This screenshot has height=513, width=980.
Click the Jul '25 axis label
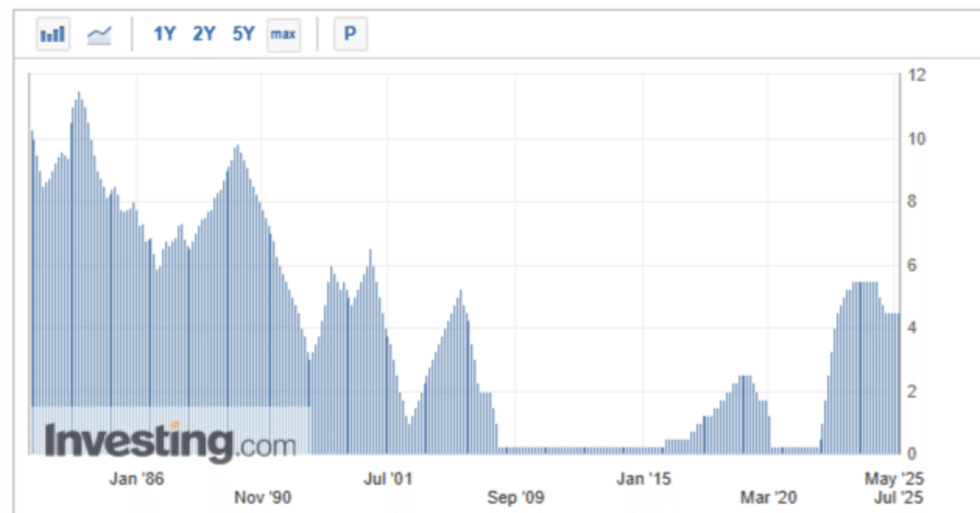898,498
